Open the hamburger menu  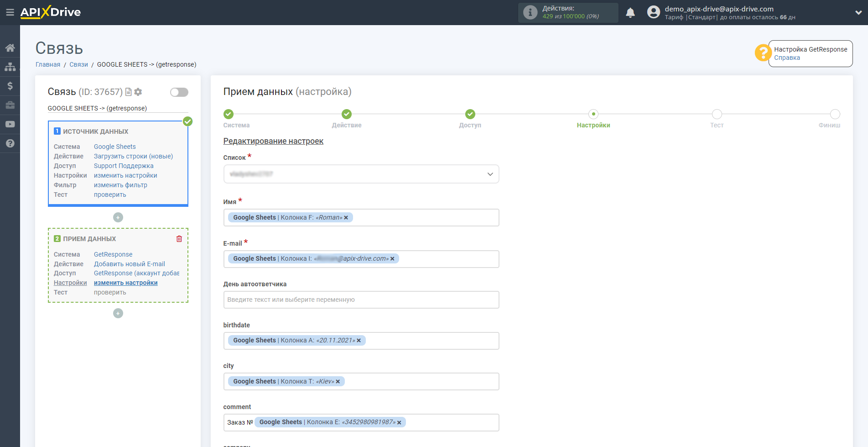coord(10,12)
